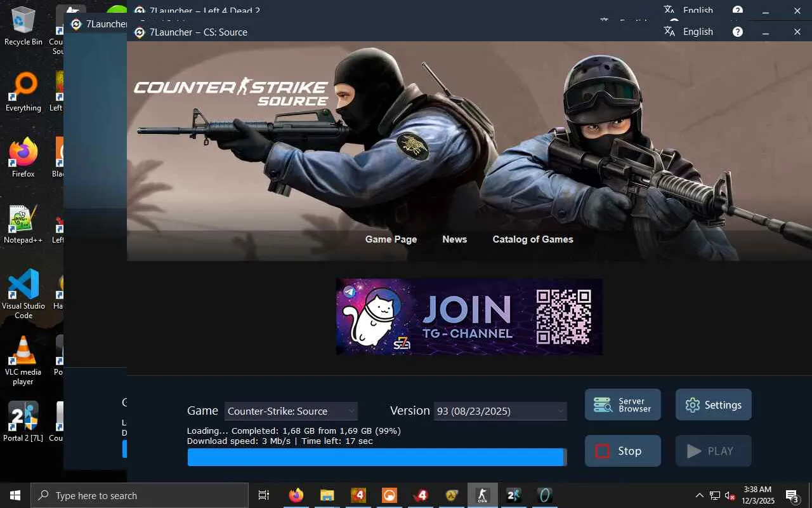The height and width of the screenshot is (508, 812).
Task: Click the Join TG-Channel banner
Action: click(469, 317)
